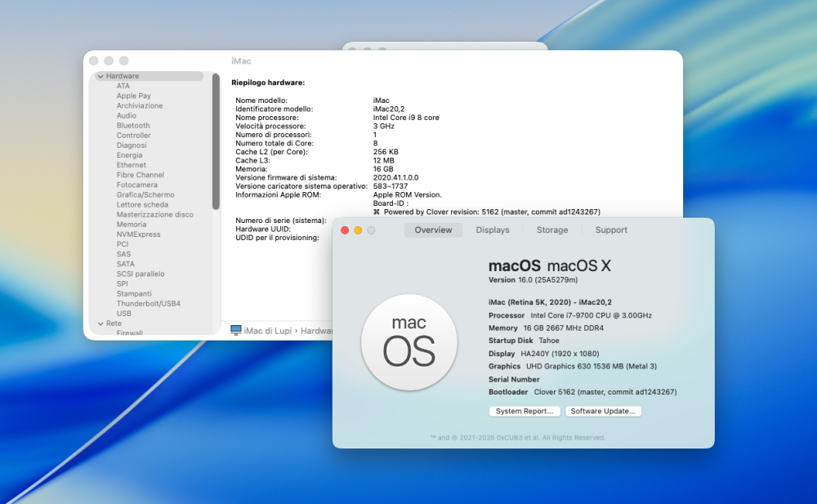
Task: Open the Storage tab
Action: click(552, 230)
